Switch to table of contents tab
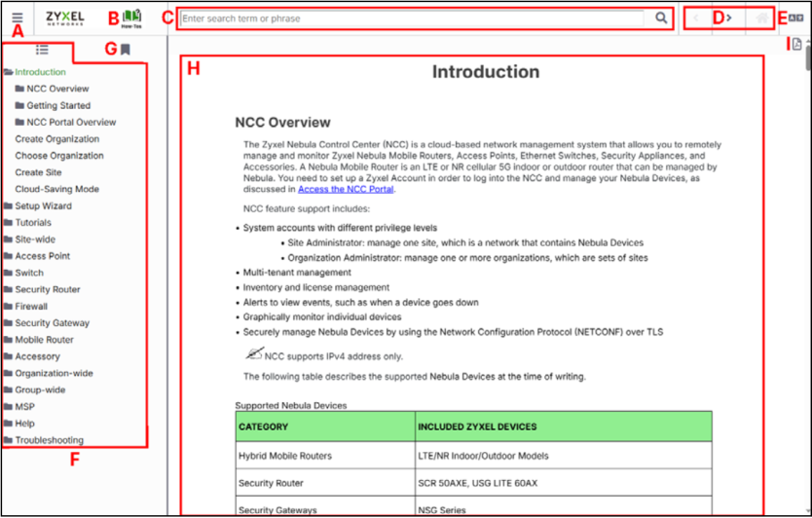 (x=42, y=50)
